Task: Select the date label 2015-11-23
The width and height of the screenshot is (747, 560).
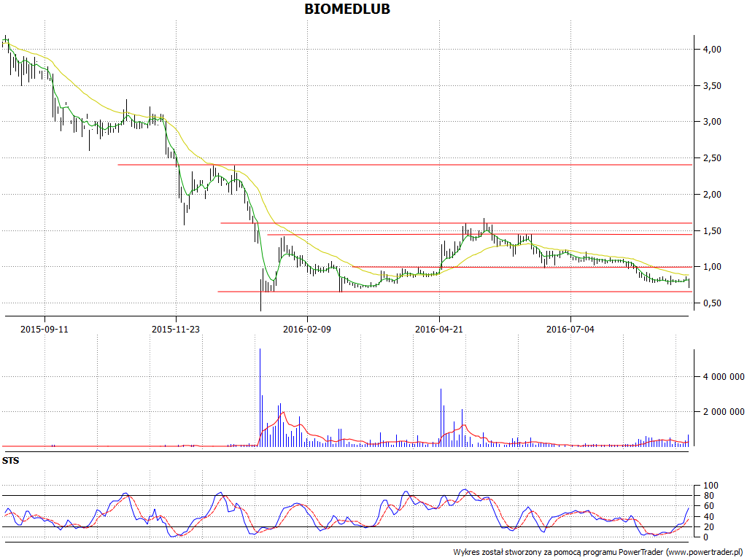Action: 176,329
